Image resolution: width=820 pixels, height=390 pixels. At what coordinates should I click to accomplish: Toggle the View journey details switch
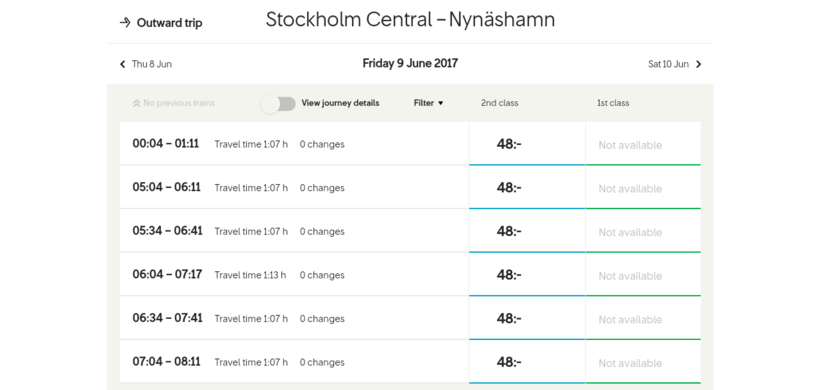(279, 104)
